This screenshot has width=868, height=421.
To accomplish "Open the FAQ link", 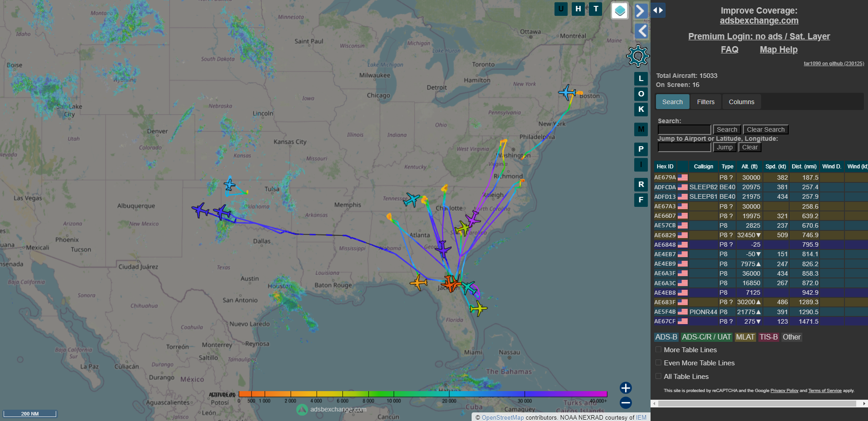I will click(x=729, y=49).
